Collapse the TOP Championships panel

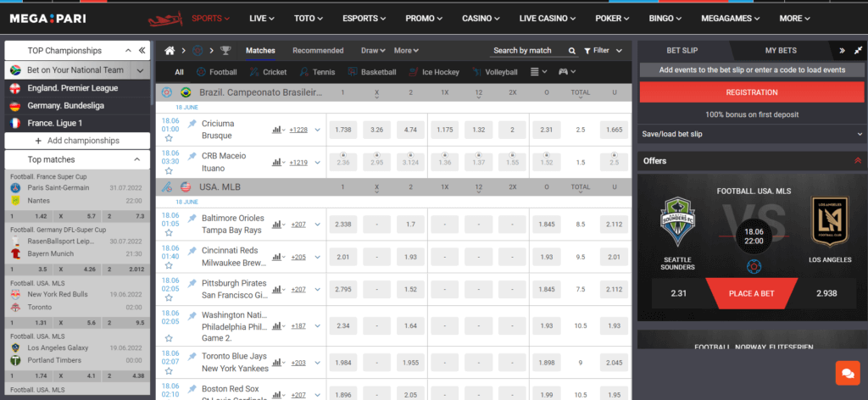[128, 50]
